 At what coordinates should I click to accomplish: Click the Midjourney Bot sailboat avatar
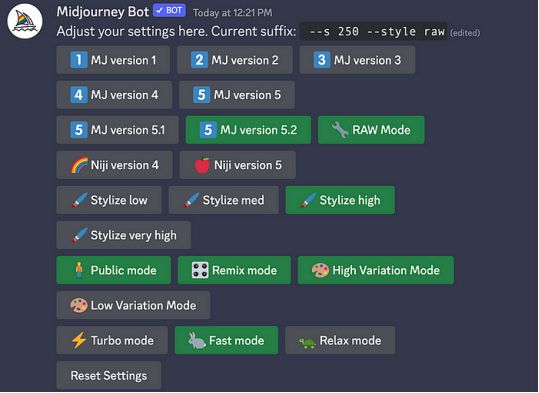tap(25, 21)
